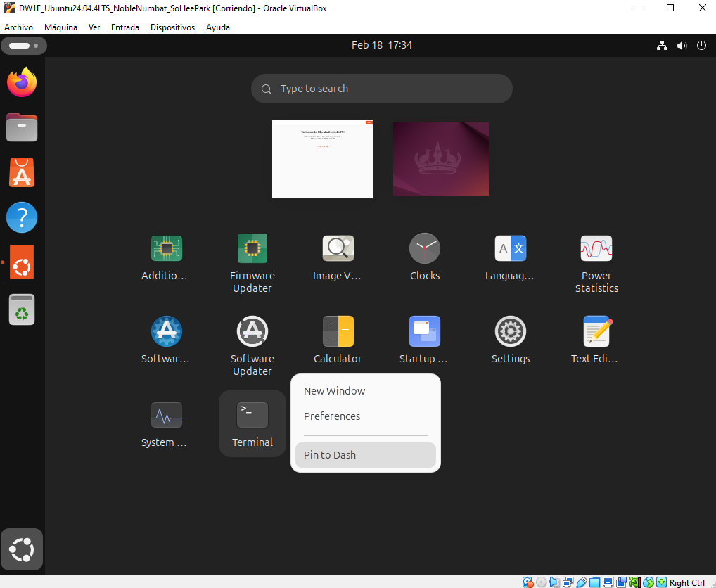Open the Help icon in the dock
716x588 pixels.
[22, 217]
